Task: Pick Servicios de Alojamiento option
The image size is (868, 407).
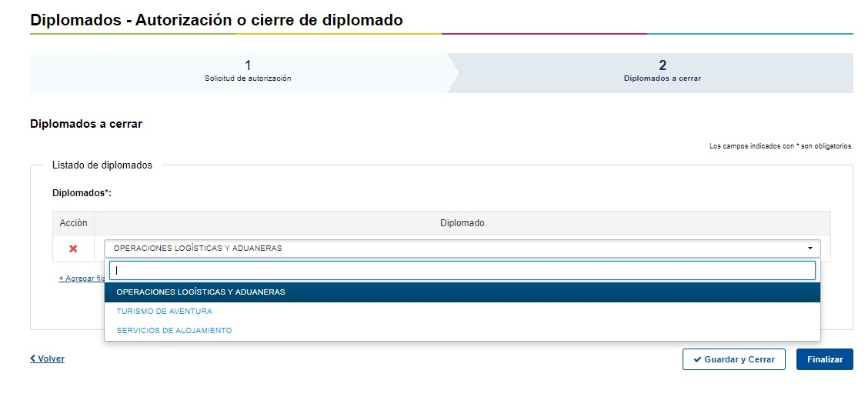Action: pos(174,331)
